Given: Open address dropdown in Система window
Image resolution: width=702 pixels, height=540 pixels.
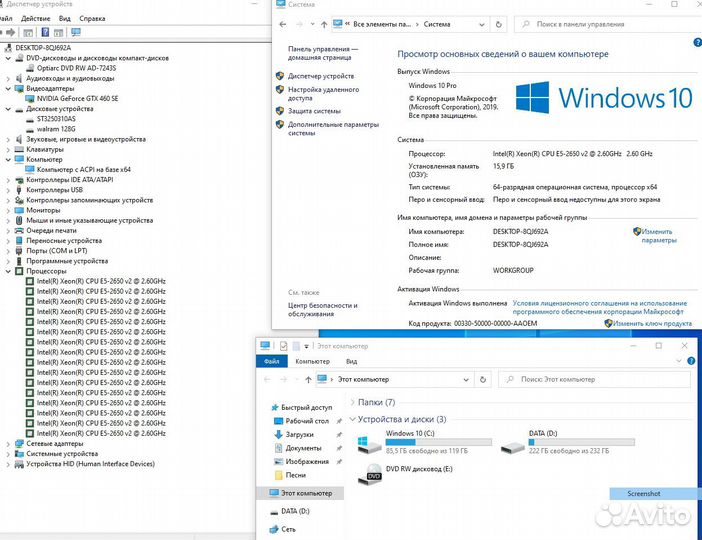Looking at the screenshot, I should point(482,25).
